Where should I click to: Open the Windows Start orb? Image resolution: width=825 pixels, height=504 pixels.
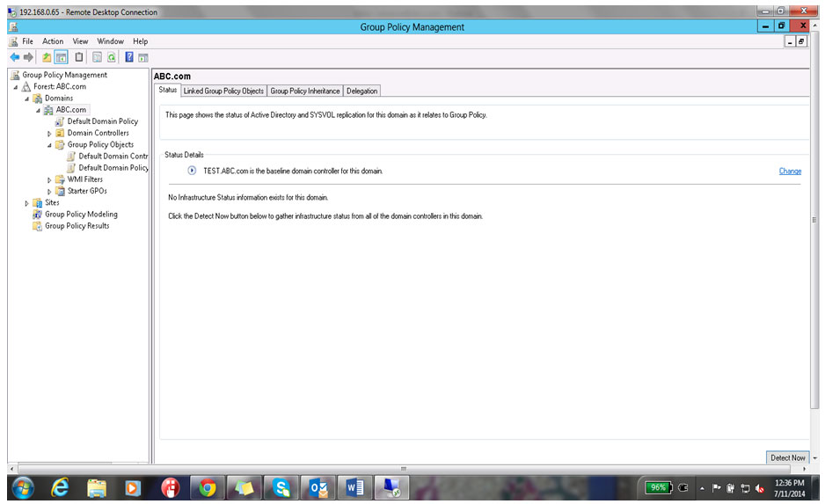tap(23, 488)
